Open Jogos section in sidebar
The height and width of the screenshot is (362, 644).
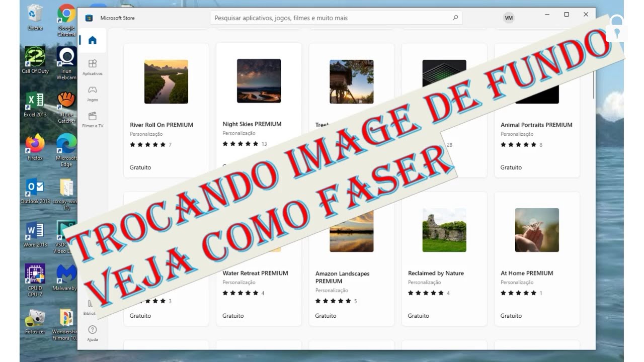tap(93, 93)
